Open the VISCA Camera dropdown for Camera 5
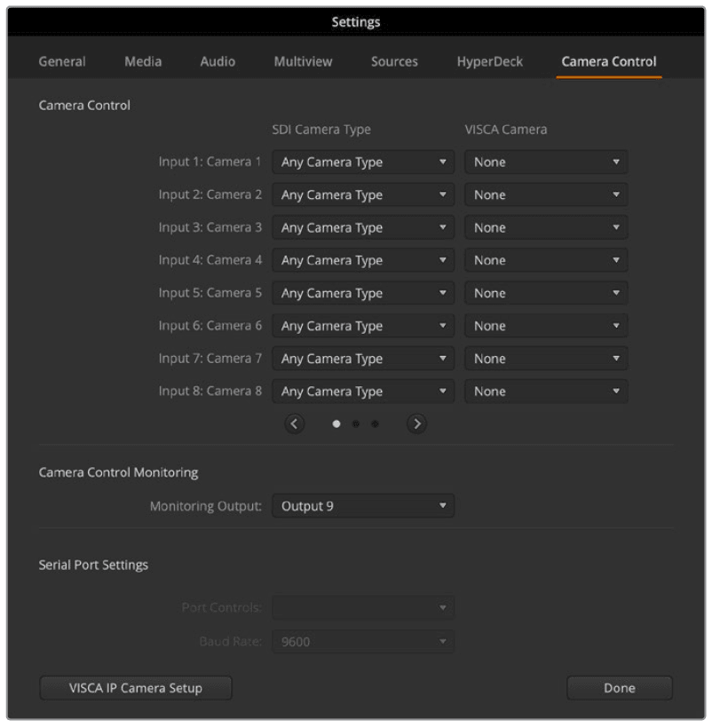The width and height of the screenshot is (712, 728). (x=545, y=293)
